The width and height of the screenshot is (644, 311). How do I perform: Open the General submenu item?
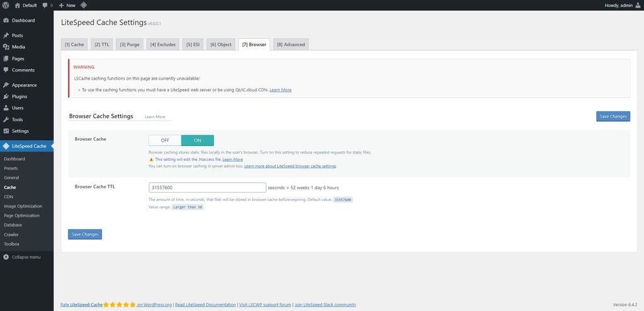pyautogui.click(x=11, y=178)
